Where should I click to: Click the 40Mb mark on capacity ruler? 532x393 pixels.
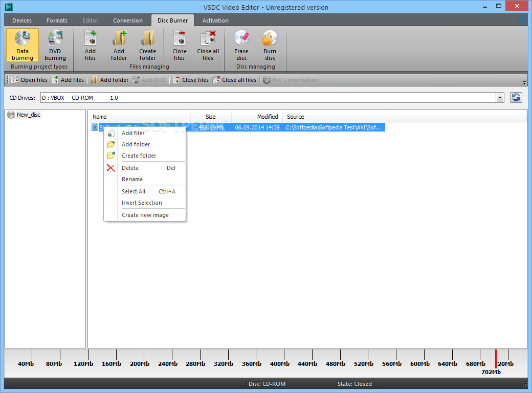[26, 363]
